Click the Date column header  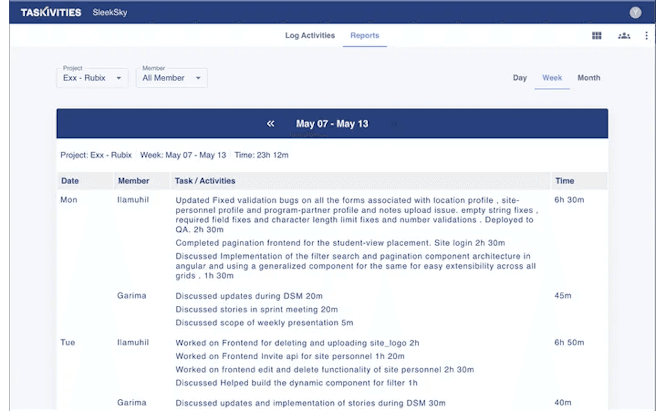point(70,181)
